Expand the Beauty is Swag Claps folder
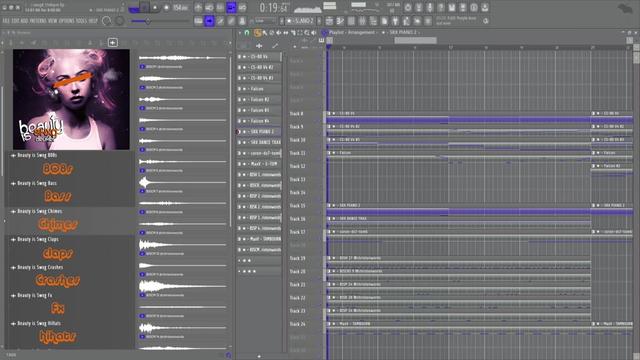Viewport: 640px width, 360px height. coord(13,240)
